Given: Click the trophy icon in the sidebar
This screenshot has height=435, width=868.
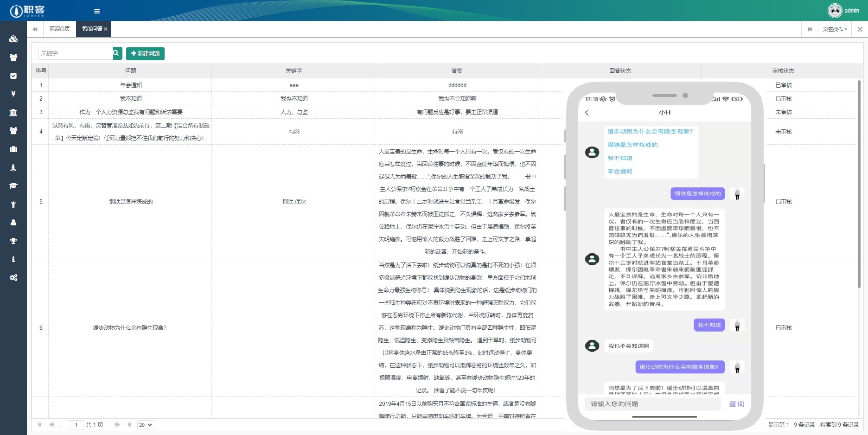Looking at the screenshot, I should (13, 241).
